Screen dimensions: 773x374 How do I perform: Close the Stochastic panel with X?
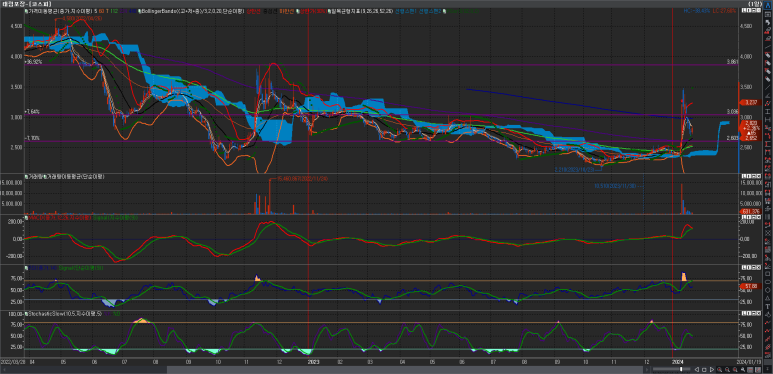click(759, 313)
